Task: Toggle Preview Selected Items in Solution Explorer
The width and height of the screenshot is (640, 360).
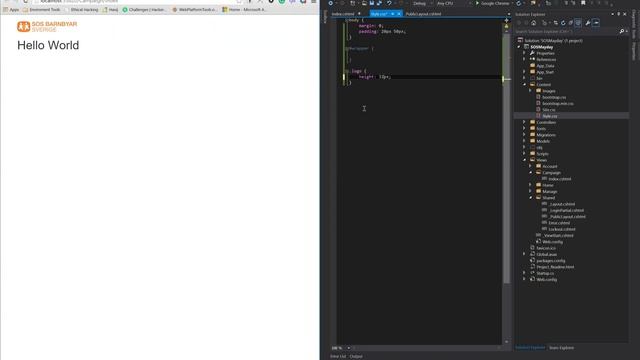Action: tap(596, 23)
